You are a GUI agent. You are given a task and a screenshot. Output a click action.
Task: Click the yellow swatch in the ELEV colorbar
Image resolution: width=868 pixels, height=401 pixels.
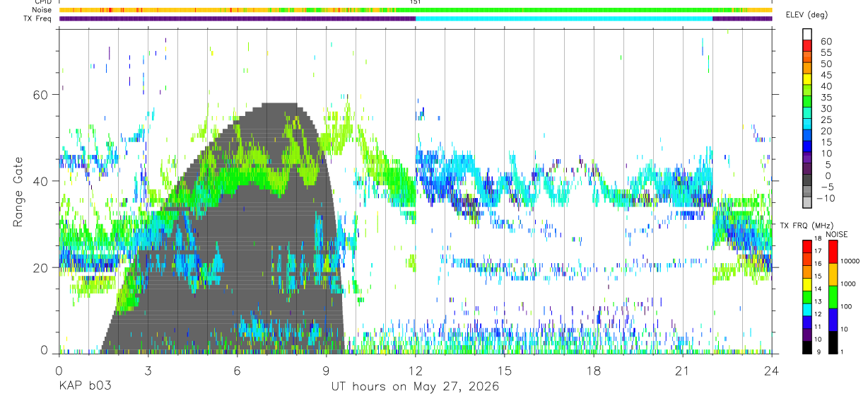coord(807,80)
